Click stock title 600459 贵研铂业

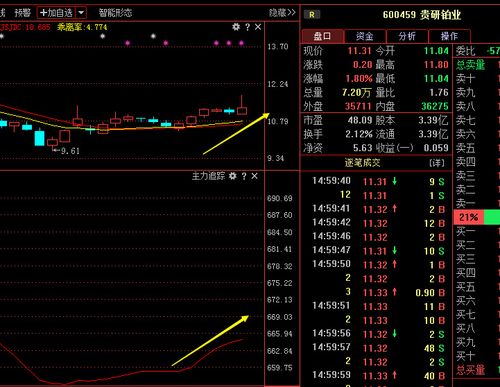point(422,15)
